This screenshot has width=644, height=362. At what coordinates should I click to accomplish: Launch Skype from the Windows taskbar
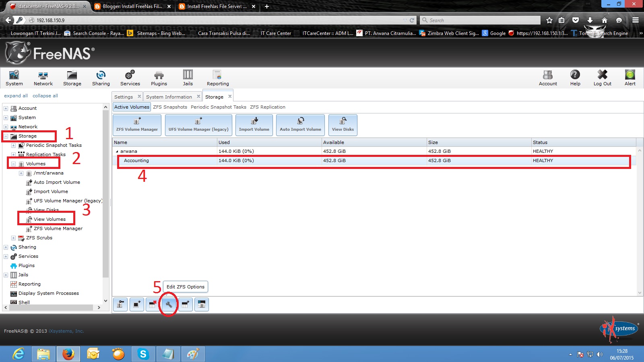(143, 354)
